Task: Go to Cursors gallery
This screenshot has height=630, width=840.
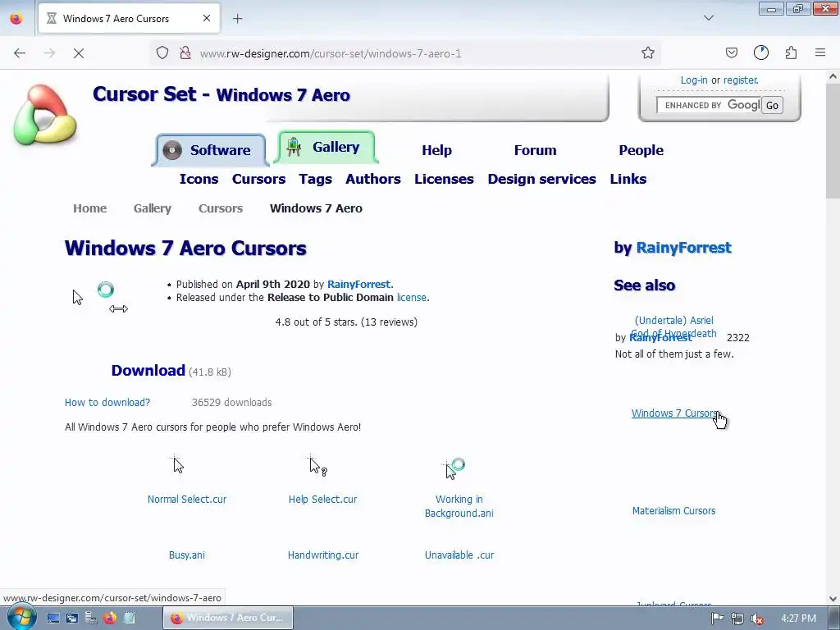Action: [258, 179]
